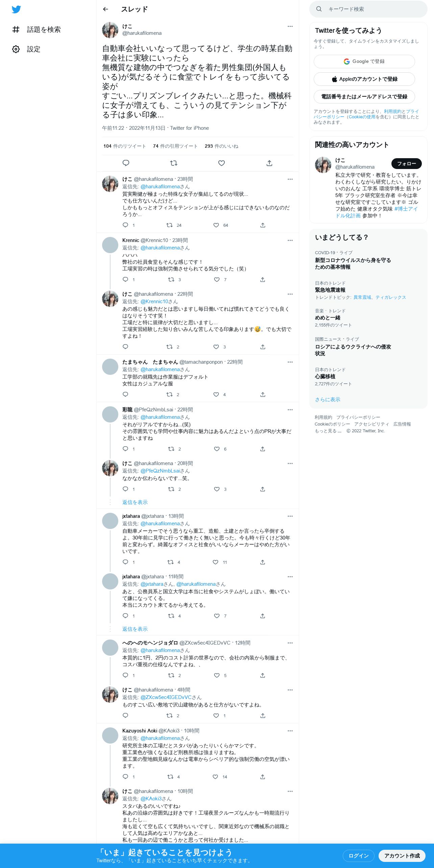Retweet たまちゃん's reply

(x=169, y=394)
